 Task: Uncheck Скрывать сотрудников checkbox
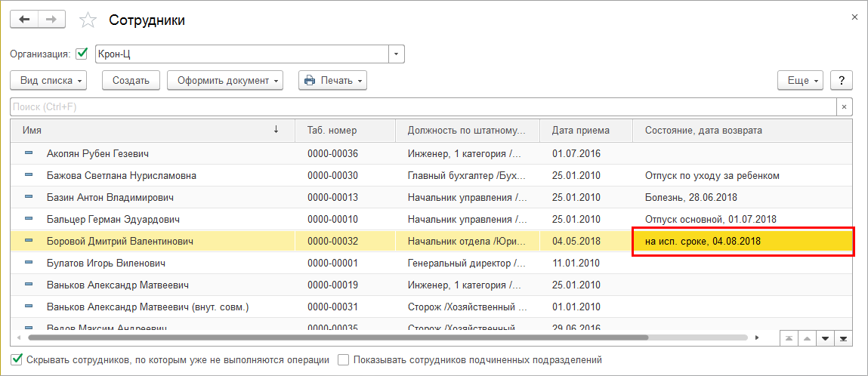(x=17, y=359)
